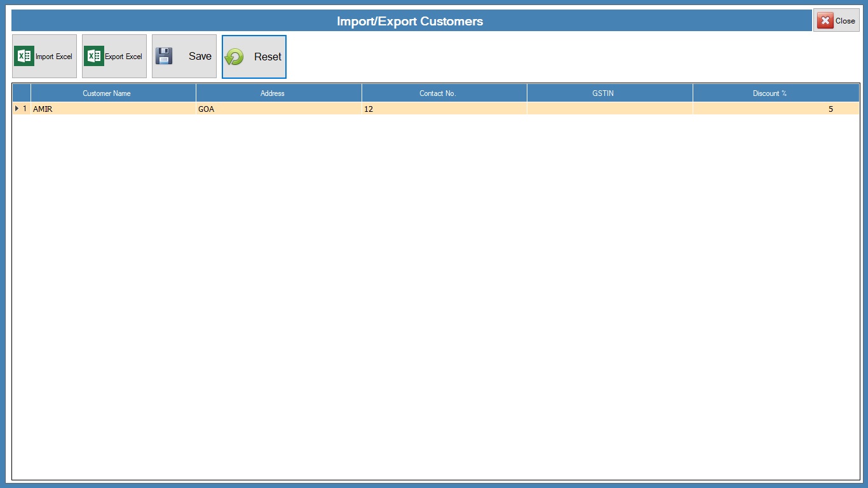Click the Discount % column header
The width and height of the screenshot is (868, 488).
tap(770, 93)
